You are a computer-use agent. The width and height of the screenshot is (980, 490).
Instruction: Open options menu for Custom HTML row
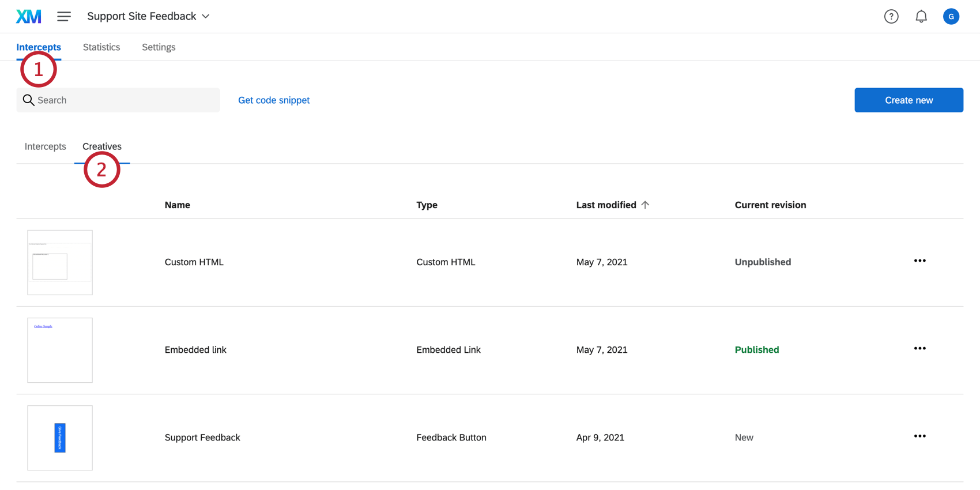(x=919, y=261)
